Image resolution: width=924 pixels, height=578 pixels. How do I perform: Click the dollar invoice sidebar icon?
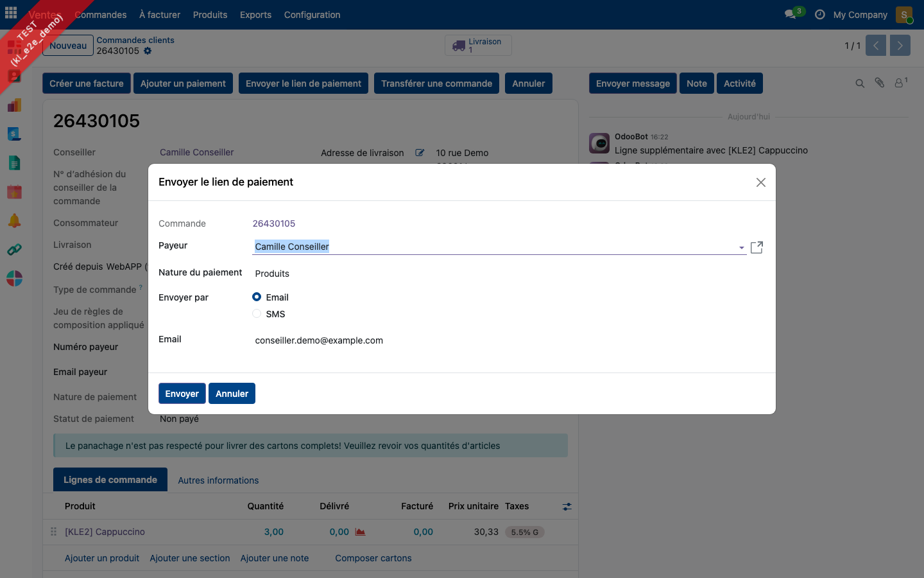14,134
